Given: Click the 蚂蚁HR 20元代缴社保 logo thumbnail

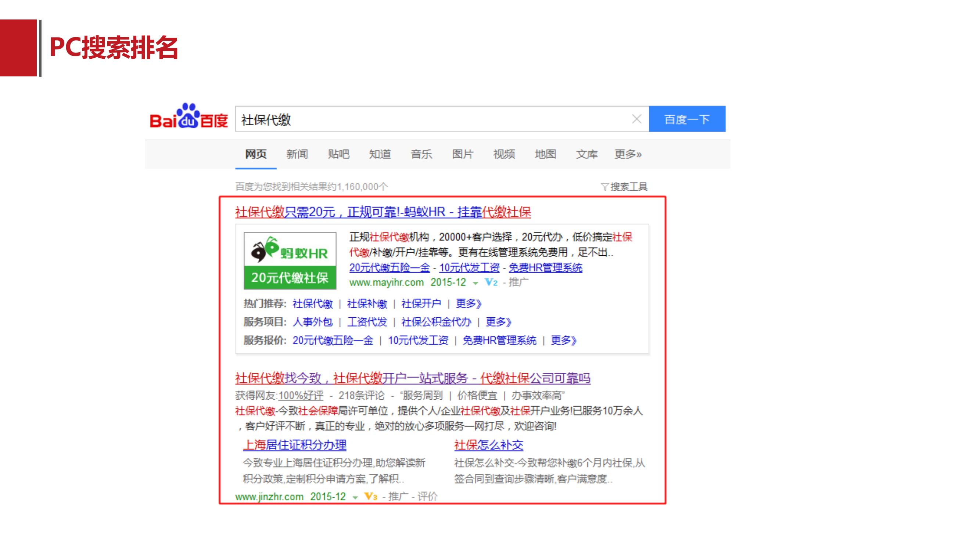Looking at the screenshot, I should pos(290,261).
